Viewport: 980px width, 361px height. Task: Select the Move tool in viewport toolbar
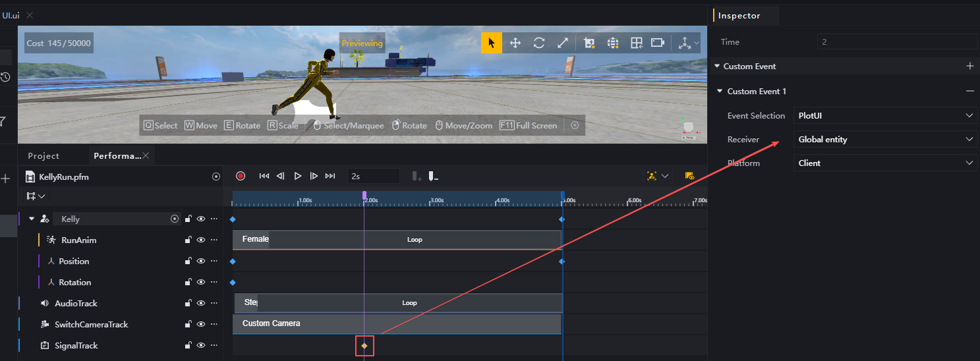tap(515, 43)
